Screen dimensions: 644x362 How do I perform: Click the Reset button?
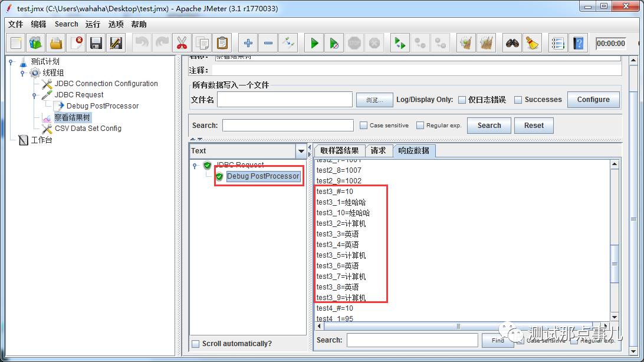[x=534, y=125]
